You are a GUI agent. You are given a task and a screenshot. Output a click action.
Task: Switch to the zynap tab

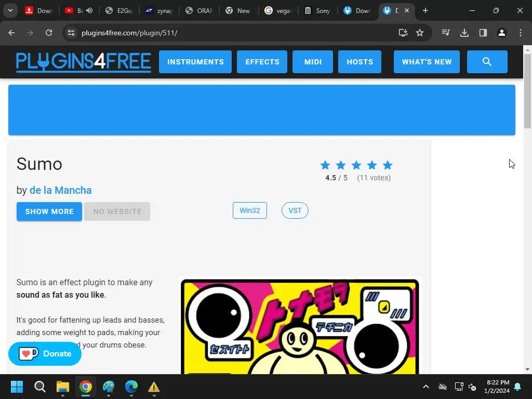tap(159, 10)
